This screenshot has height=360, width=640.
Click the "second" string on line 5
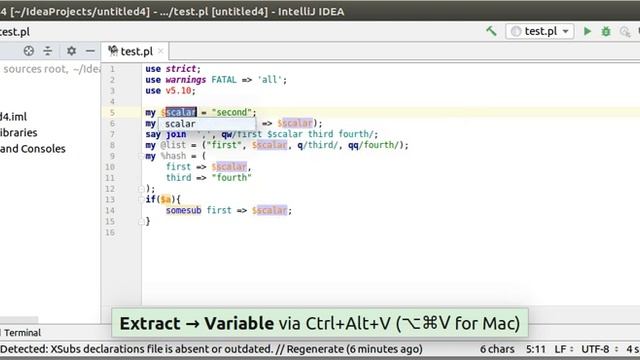pos(231,112)
